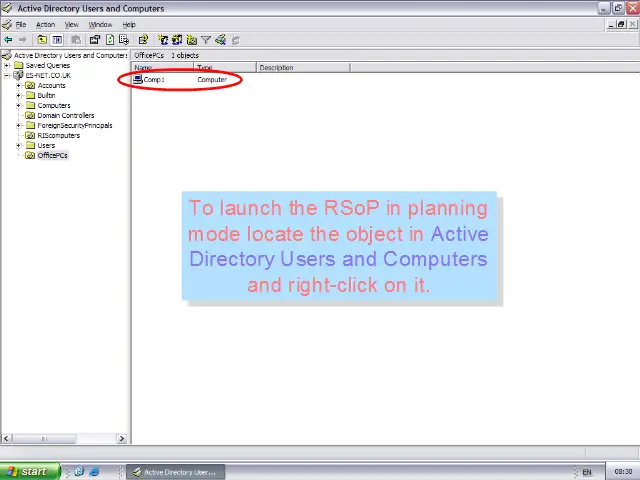Create a new user with the toolbar icon

[163, 40]
